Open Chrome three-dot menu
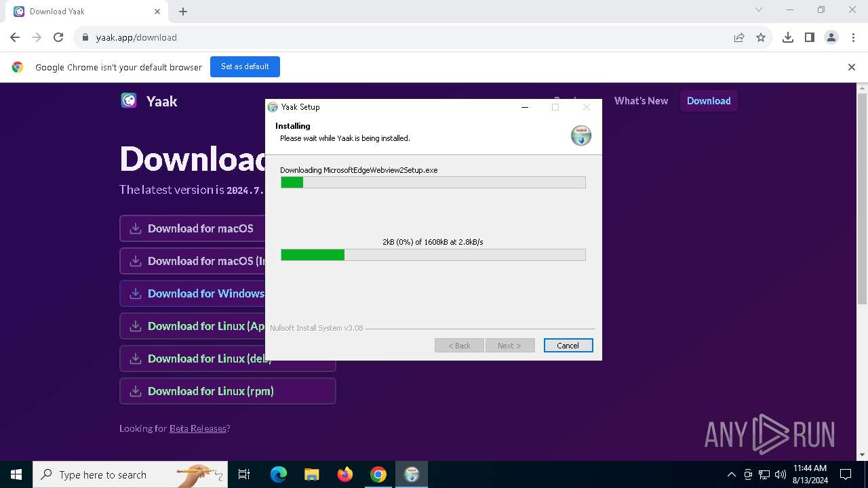Screen dimensions: 868x488 [853, 37]
